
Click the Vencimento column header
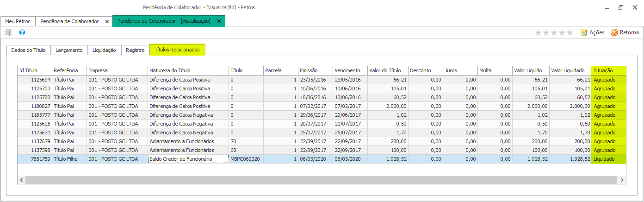[350, 70]
